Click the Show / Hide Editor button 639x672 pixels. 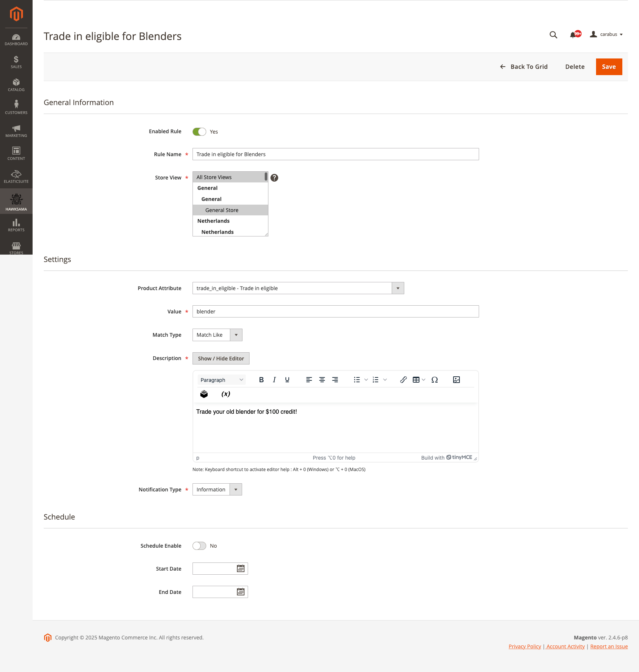pos(221,359)
